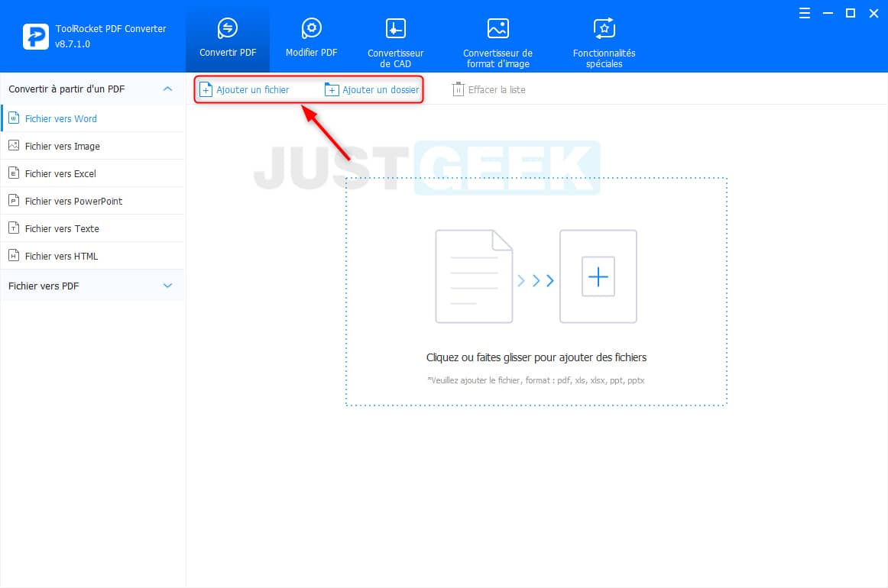Close the ToolRocket window
The height and width of the screenshot is (588, 888).
click(x=873, y=13)
